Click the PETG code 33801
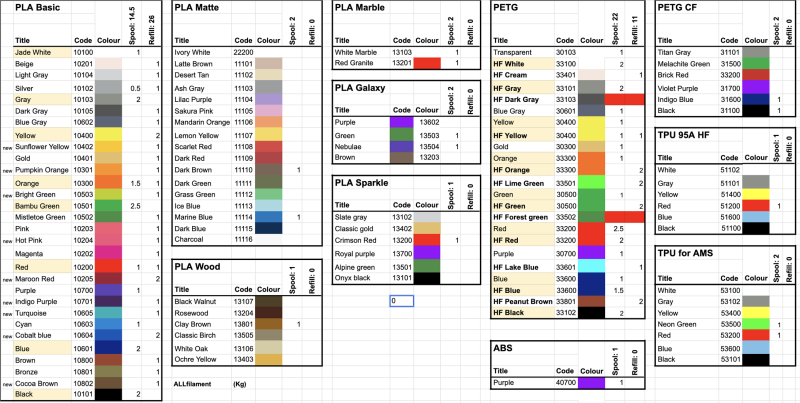Screen dimensions: 800x403 click(566, 301)
